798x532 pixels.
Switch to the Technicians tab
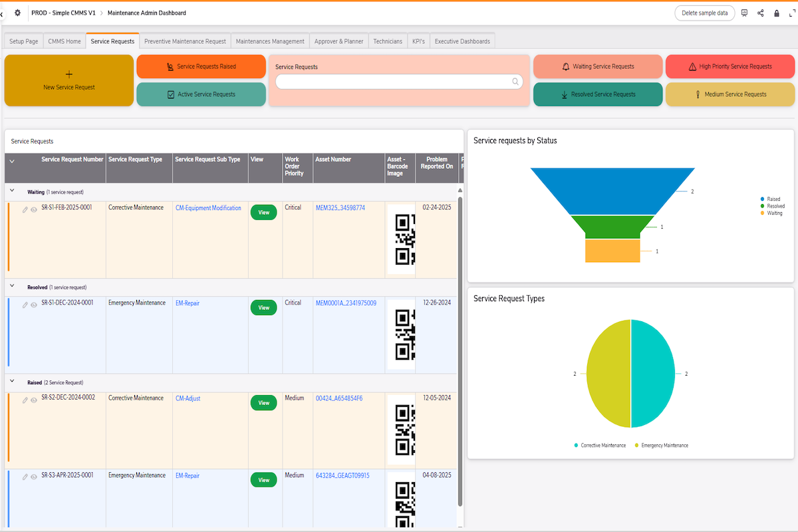coord(388,41)
